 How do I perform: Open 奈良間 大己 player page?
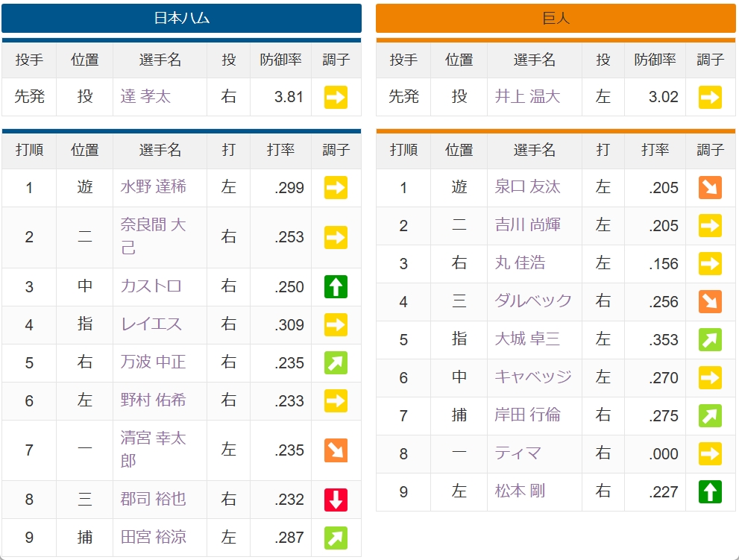[153, 236]
